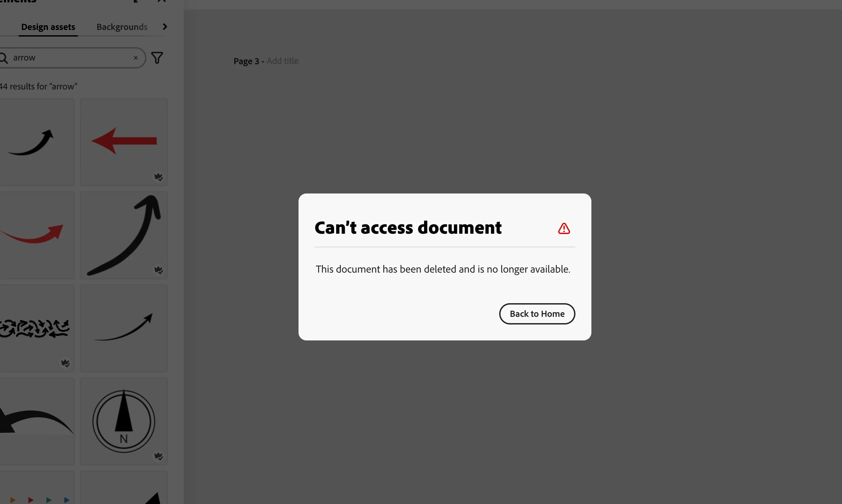Expand more tabs with right chevron

coord(165,27)
